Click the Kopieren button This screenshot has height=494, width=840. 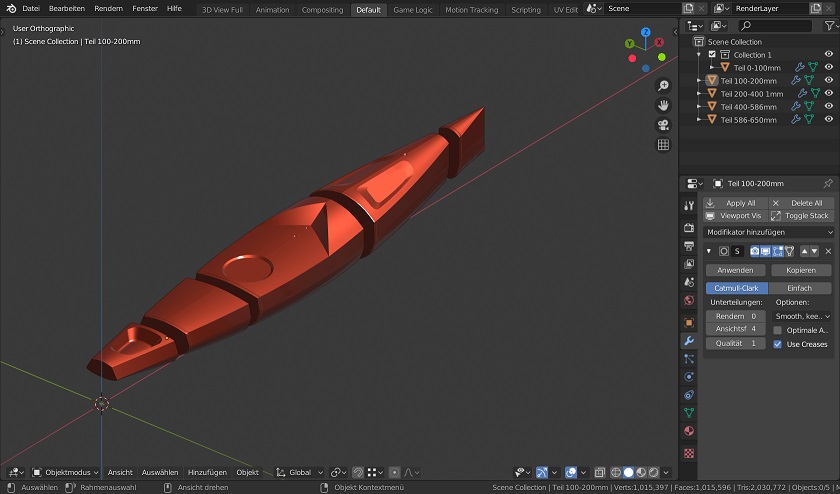[801, 270]
